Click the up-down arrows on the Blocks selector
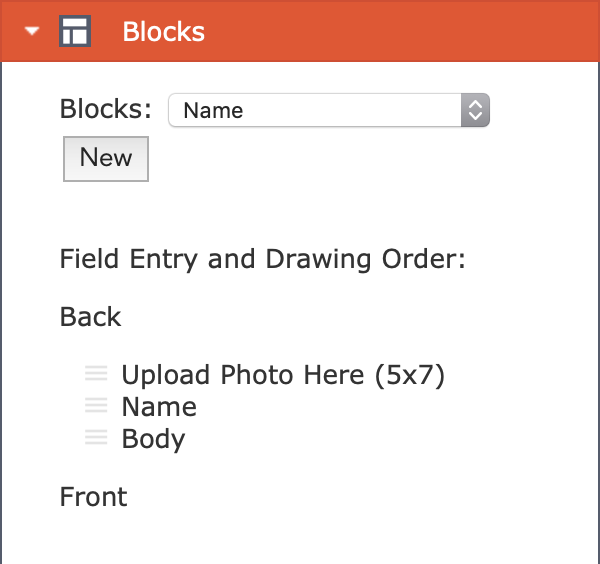Screen dimensions: 600x564 point(475,110)
